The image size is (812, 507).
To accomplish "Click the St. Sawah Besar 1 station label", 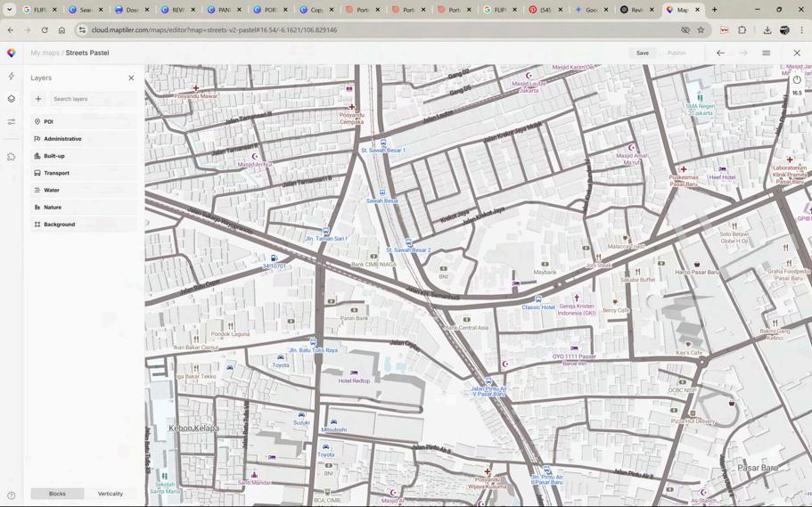I will click(382, 151).
